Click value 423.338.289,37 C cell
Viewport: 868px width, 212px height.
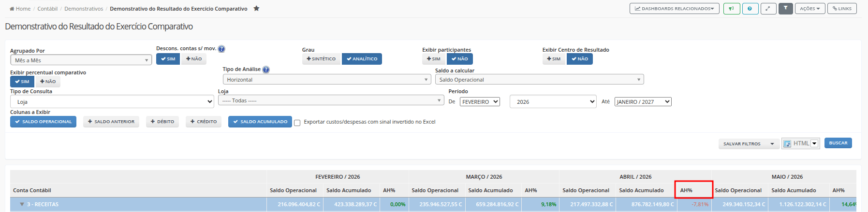(355, 204)
